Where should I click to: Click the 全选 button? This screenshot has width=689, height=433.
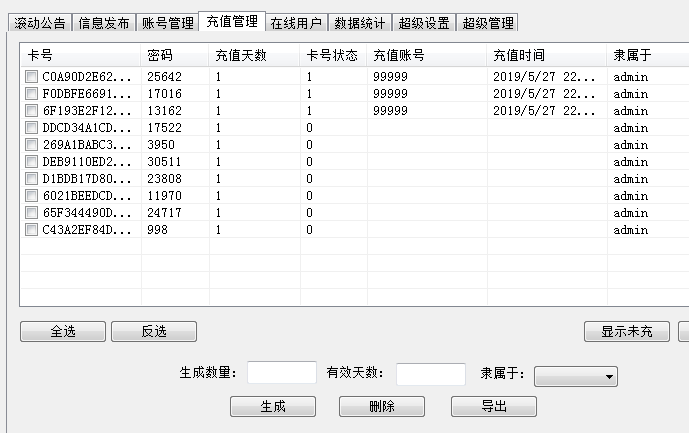pyautogui.click(x=63, y=331)
